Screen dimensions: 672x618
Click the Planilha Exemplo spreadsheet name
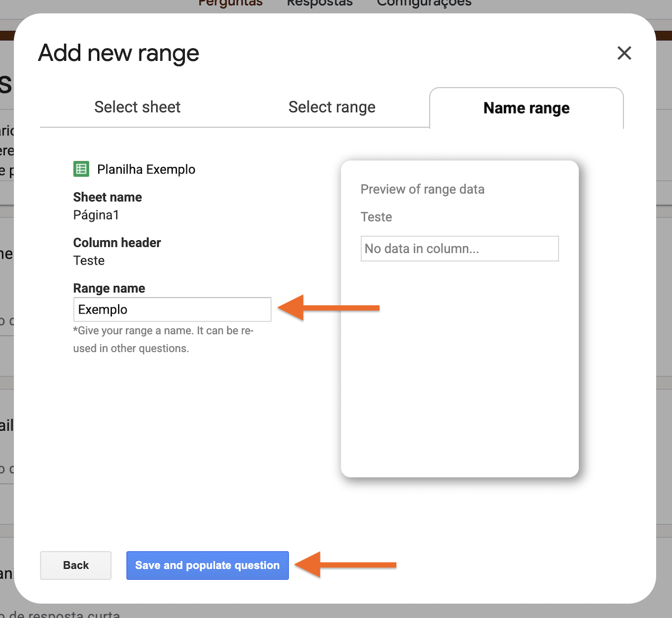tap(146, 169)
